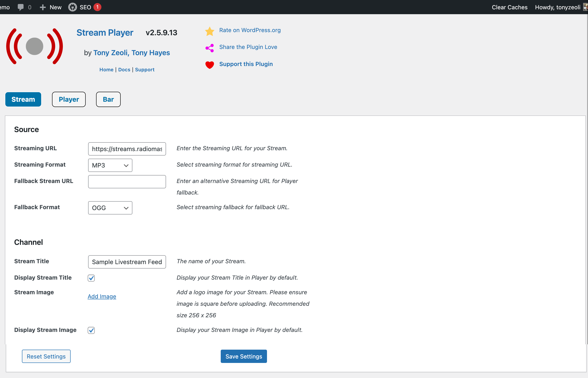
Task: Click the Display Stream Title label
Action: click(43, 277)
